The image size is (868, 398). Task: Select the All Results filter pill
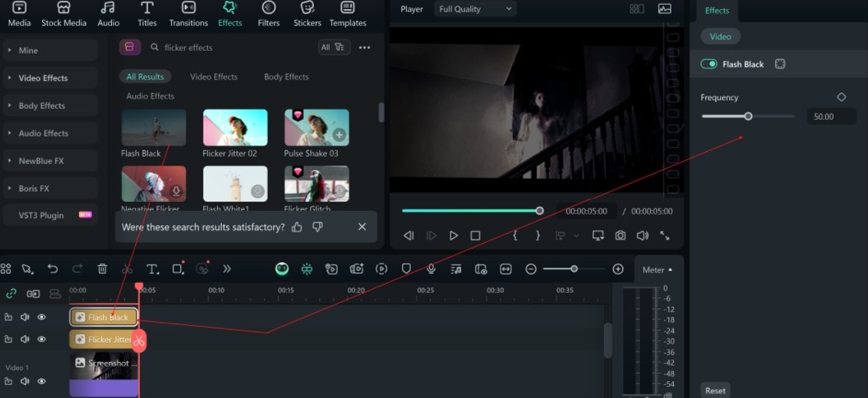pos(145,77)
